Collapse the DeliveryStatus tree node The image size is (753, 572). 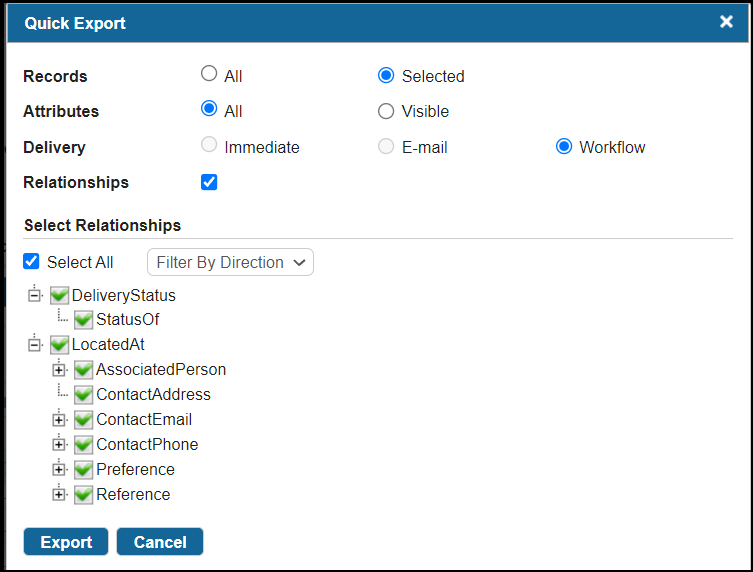tap(35, 295)
